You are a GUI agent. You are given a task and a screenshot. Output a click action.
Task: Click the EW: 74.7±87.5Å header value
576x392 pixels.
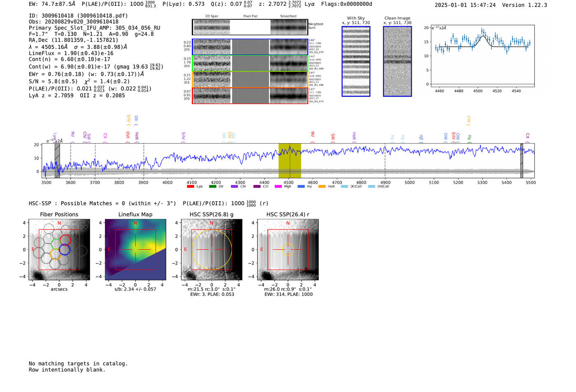[52, 4]
